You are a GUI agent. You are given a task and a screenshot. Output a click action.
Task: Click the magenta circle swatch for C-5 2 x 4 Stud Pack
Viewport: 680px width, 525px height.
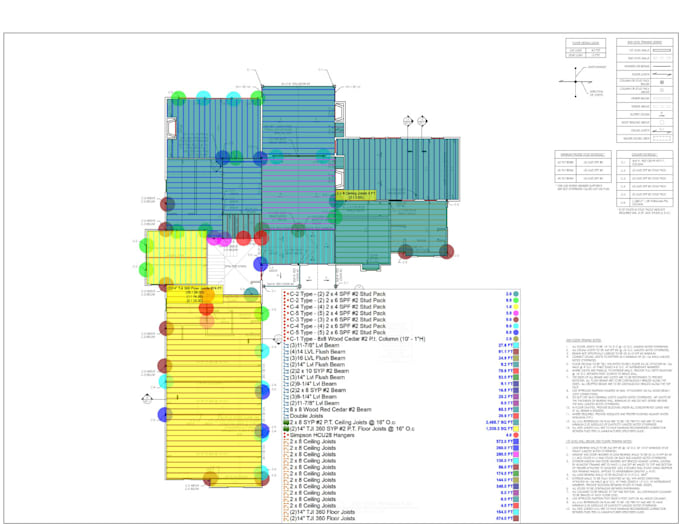click(x=516, y=313)
